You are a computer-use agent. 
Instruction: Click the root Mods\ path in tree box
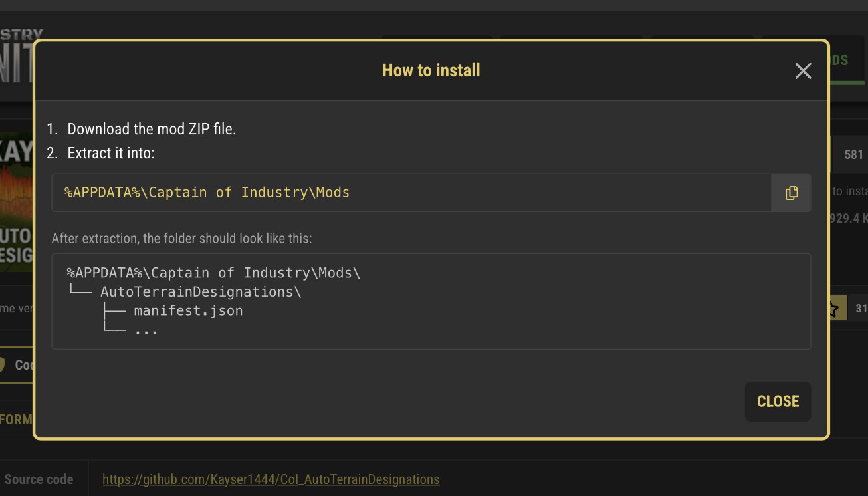tap(213, 273)
